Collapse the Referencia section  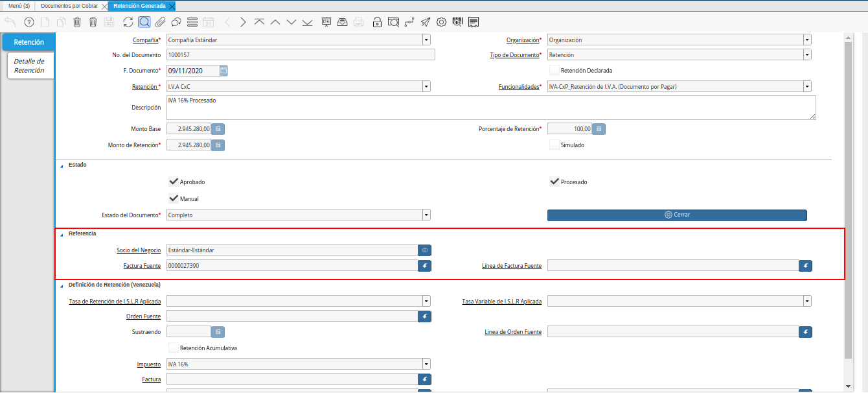pos(62,233)
